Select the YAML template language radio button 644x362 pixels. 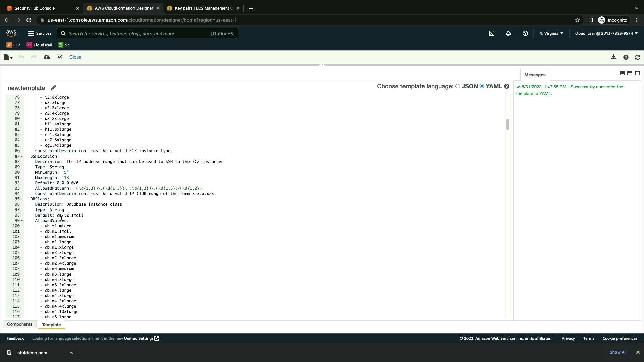(x=482, y=86)
